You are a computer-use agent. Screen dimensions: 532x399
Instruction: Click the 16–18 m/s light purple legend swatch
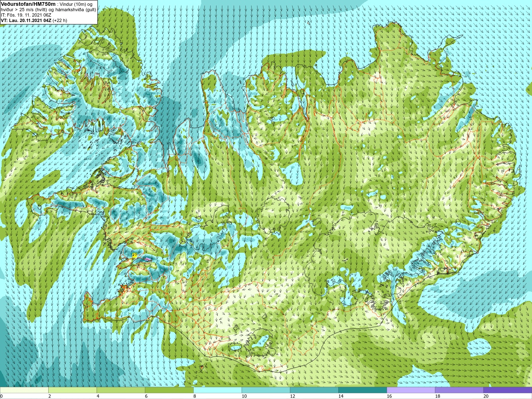(x=411, y=390)
